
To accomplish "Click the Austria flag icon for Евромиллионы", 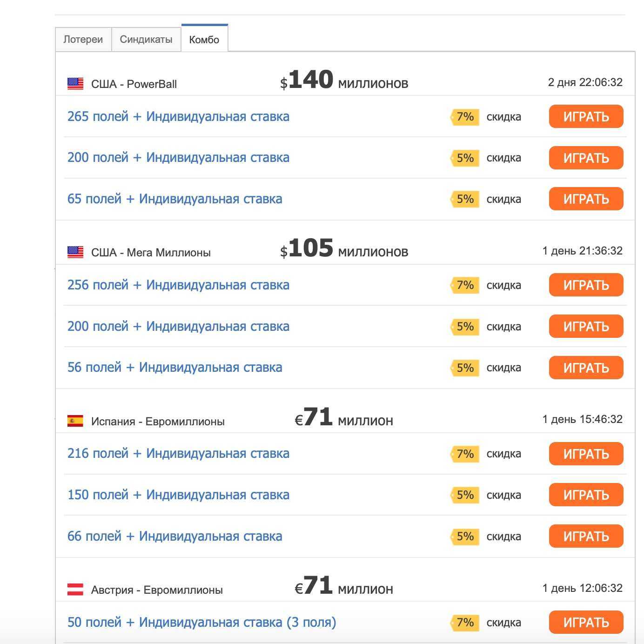I will coord(75,590).
